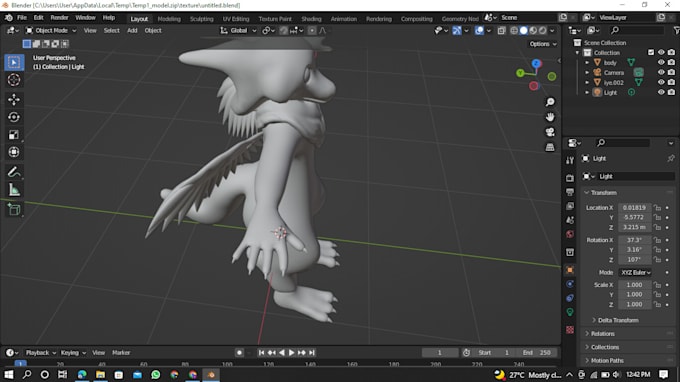Screen dimensions: 680x382
Task: Open the Object Data light properties tab
Action: click(570, 312)
